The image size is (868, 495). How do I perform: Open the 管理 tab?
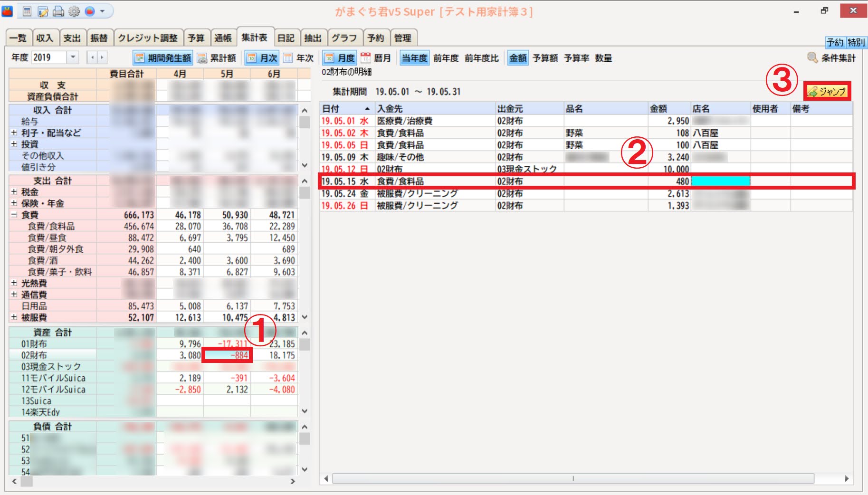point(402,38)
